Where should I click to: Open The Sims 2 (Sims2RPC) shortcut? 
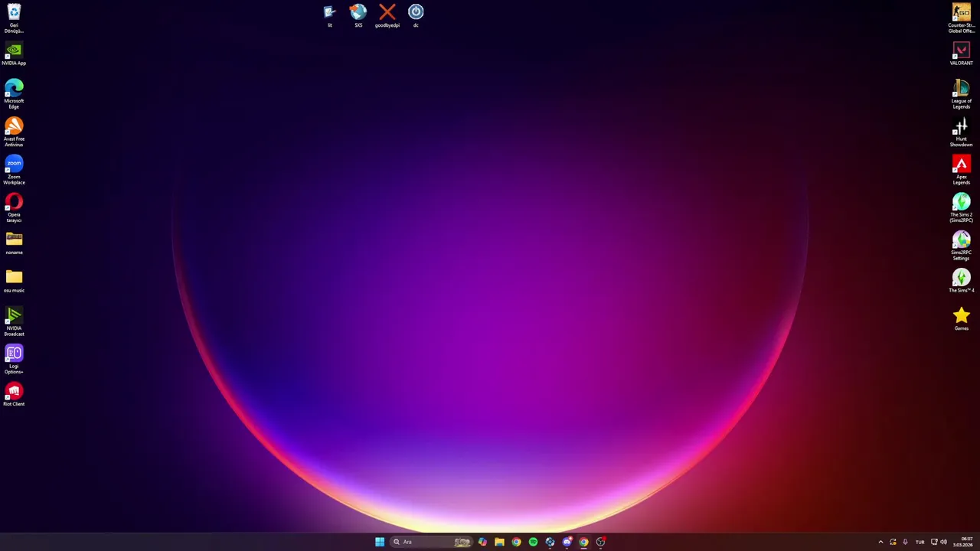[962, 207]
